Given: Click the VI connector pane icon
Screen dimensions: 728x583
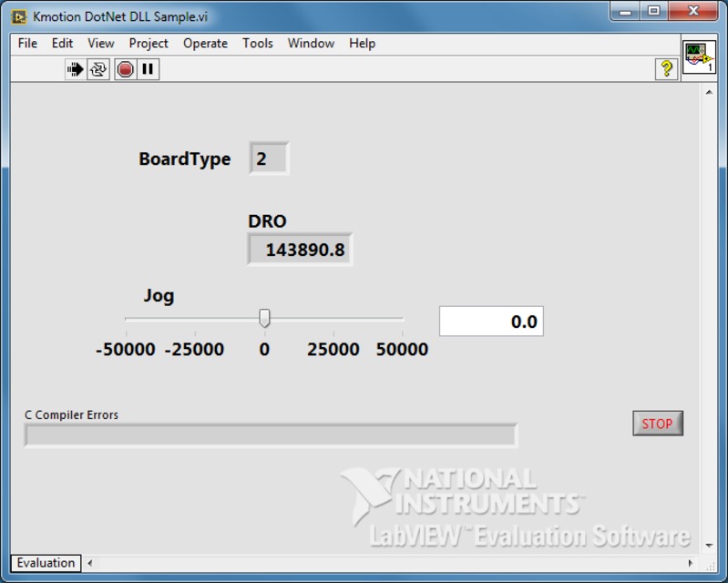Looking at the screenshot, I should (699, 57).
